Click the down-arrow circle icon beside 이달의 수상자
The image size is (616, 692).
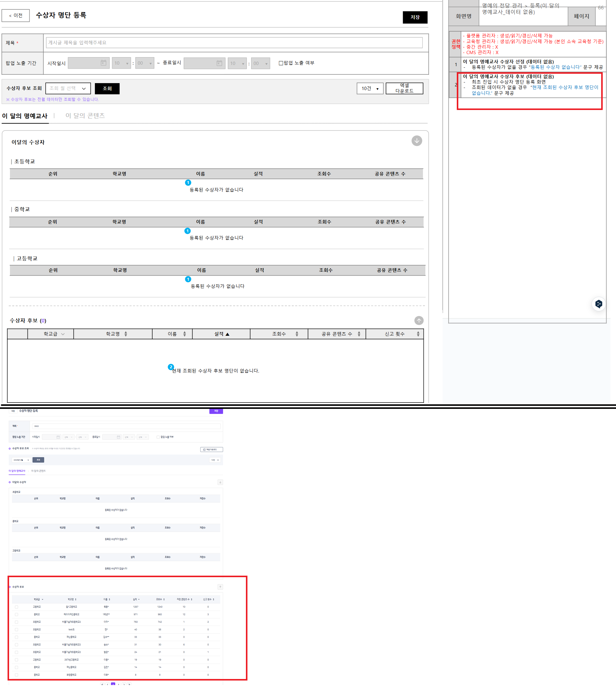417,141
